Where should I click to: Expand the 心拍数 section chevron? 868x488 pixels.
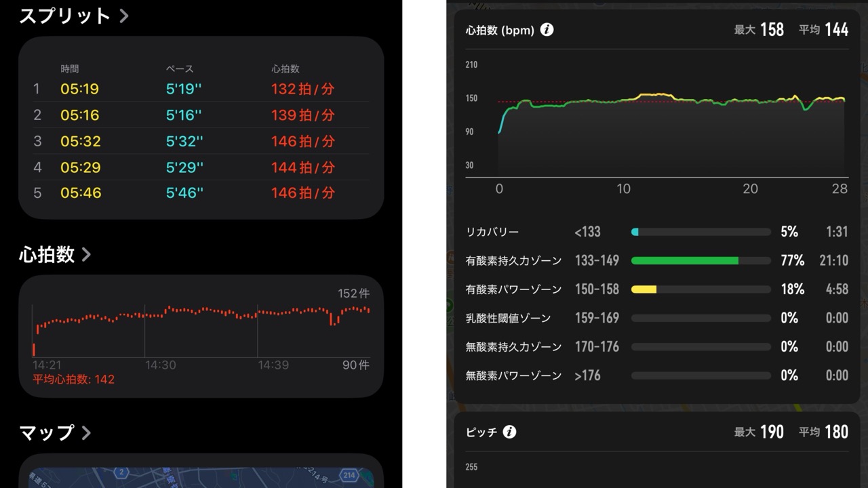click(86, 255)
